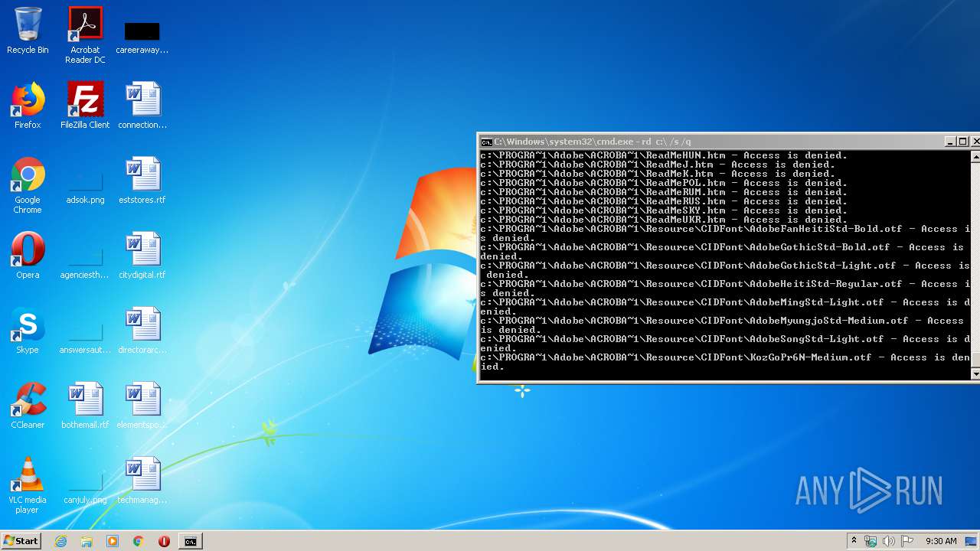Image resolution: width=980 pixels, height=551 pixels.
Task: Select eststores.rtf document
Action: 142,181
